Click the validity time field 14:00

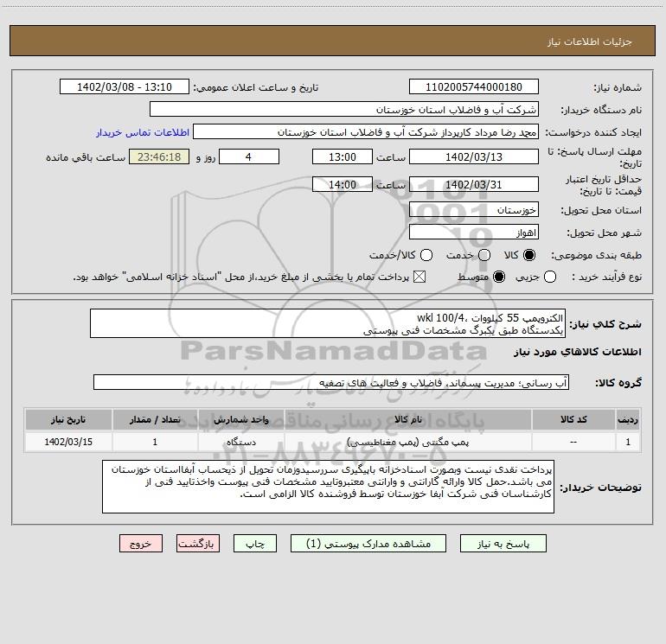[x=343, y=185]
